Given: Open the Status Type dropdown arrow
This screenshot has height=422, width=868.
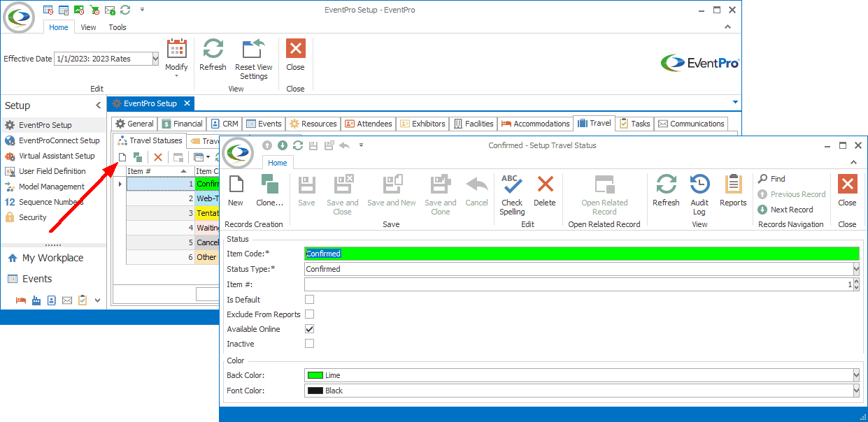Looking at the screenshot, I should (x=856, y=269).
